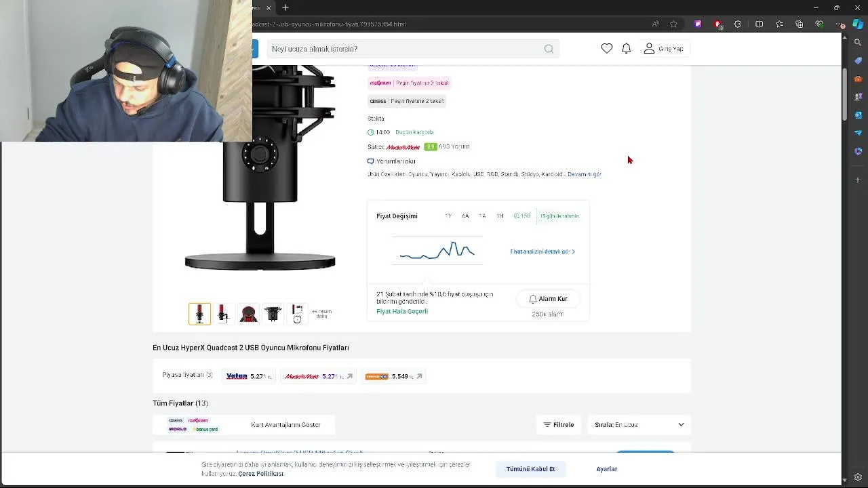Image resolution: width=868 pixels, height=488 pixels.
Task: Open Copilot icon in browser corner
Action: coord(858,24)
